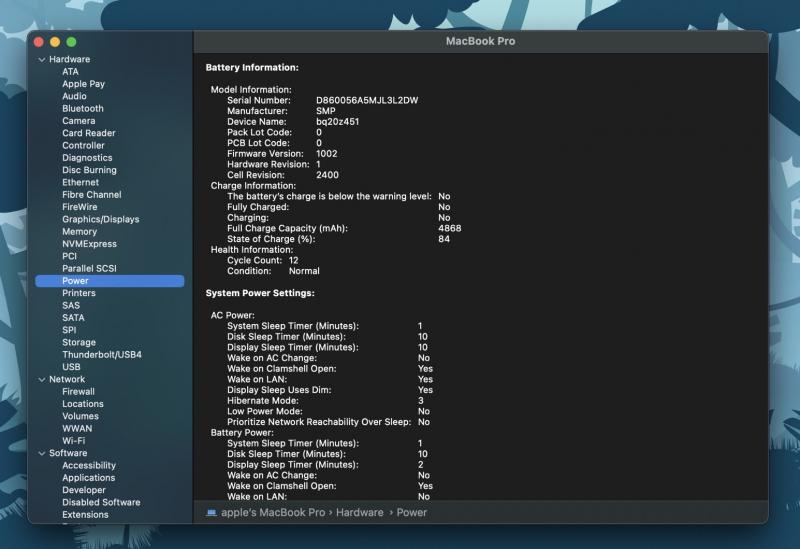The height and width of the screenshot is (549, 800).
Task: Select Thunderbolt/USB4 in the sidebar
Action: [102, 355]
